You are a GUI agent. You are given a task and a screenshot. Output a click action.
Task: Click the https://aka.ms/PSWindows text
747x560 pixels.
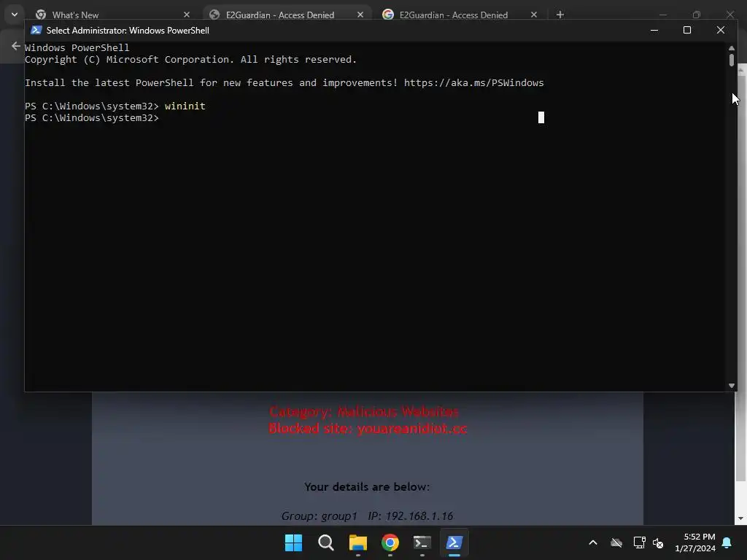coord(473,82)
